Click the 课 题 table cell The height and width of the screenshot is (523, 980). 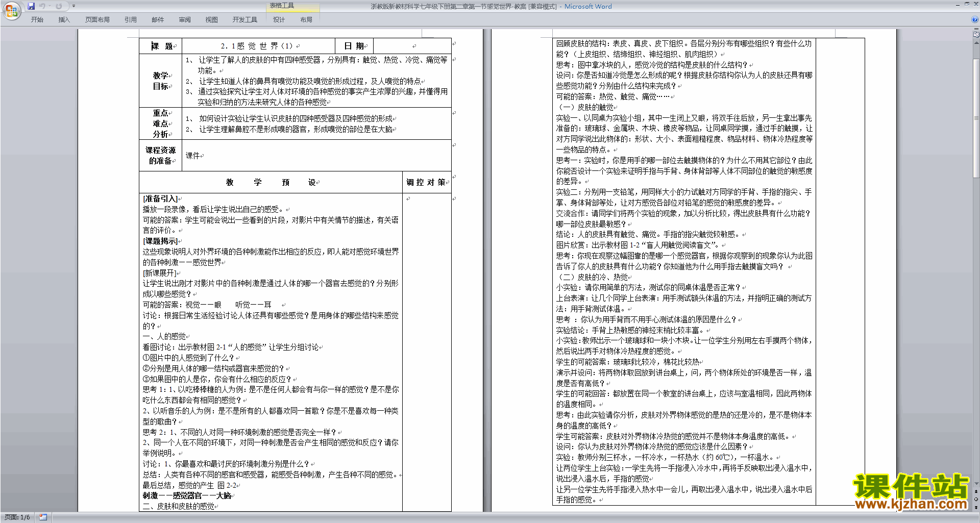pos(161,46)
